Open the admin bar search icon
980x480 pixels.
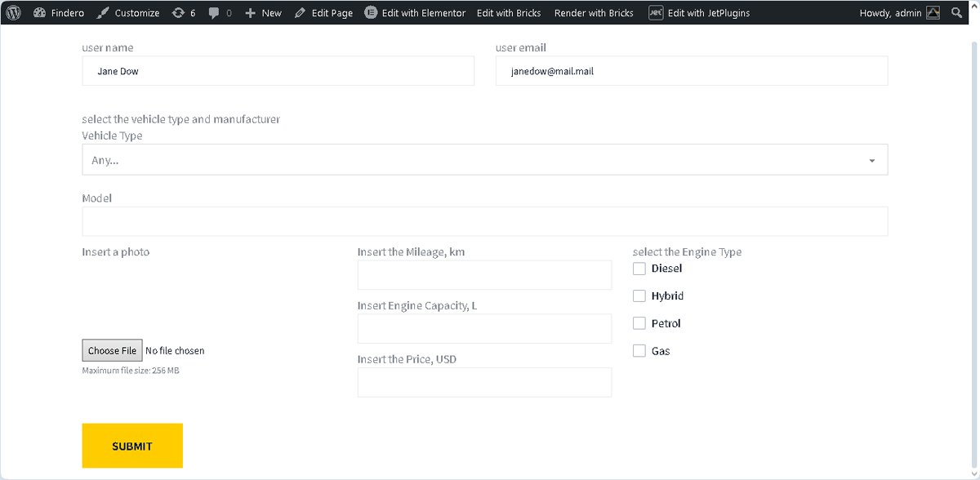point(957,12)
